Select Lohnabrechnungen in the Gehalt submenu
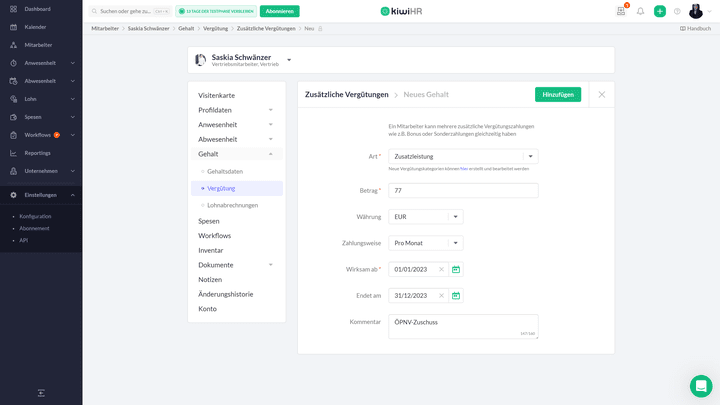The width and height of the screenshot is (720, 405). [232, 205]
